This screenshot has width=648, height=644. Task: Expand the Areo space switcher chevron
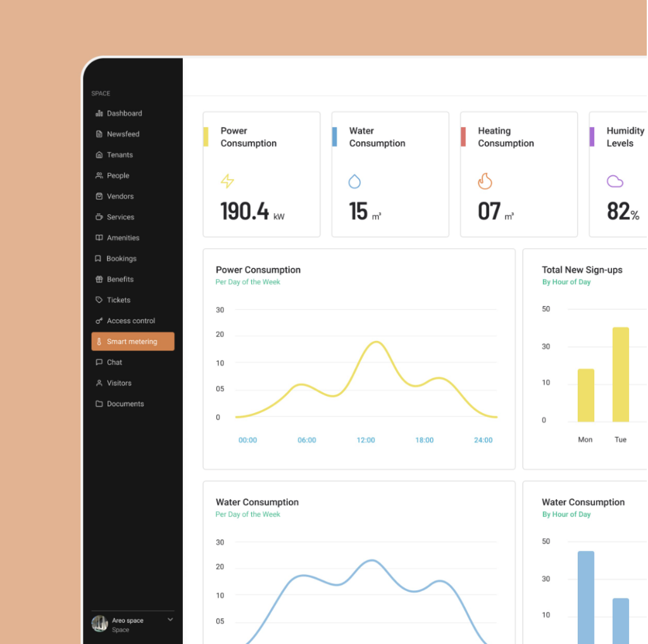click(170, 619)
